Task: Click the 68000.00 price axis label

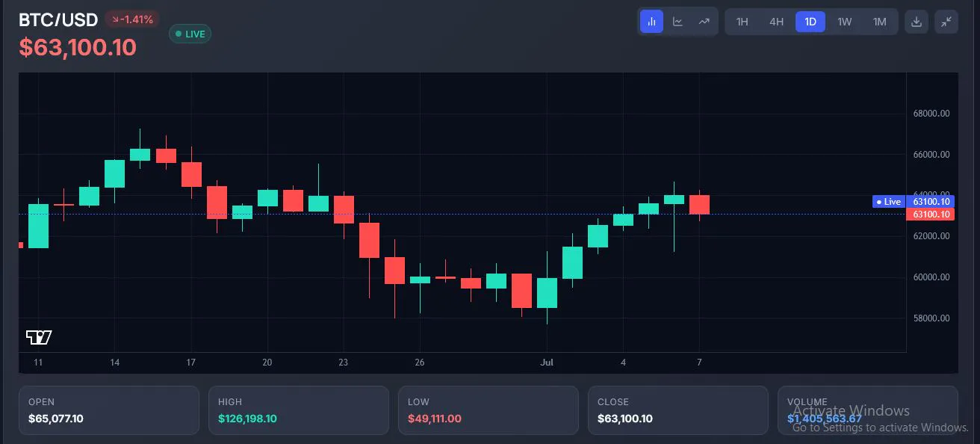Action: pyautogui.click(x=931, y=114)
